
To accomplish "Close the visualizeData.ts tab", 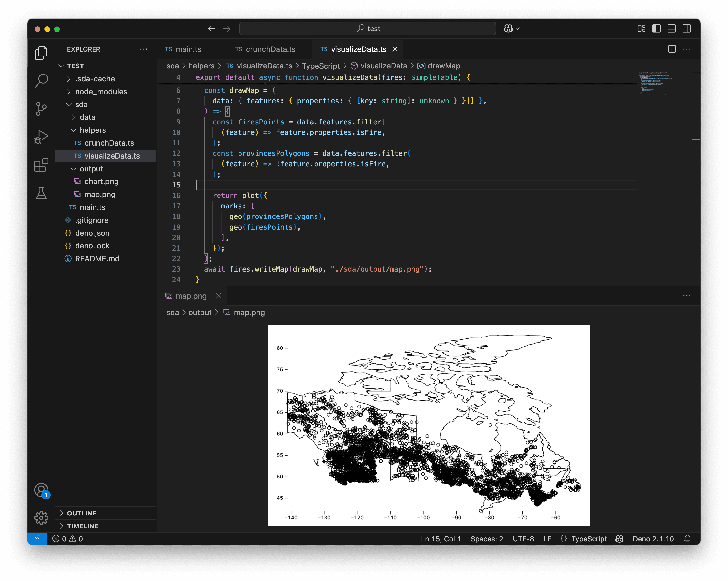I will point(395,49).
